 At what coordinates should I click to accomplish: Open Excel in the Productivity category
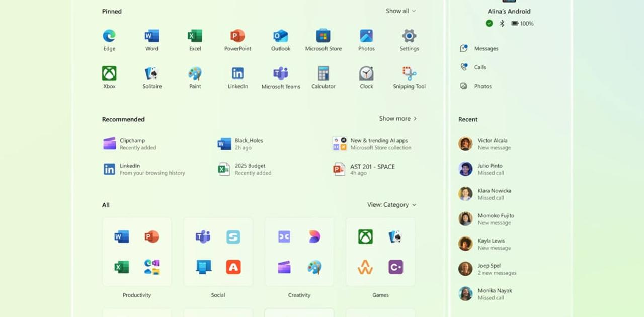122,267
